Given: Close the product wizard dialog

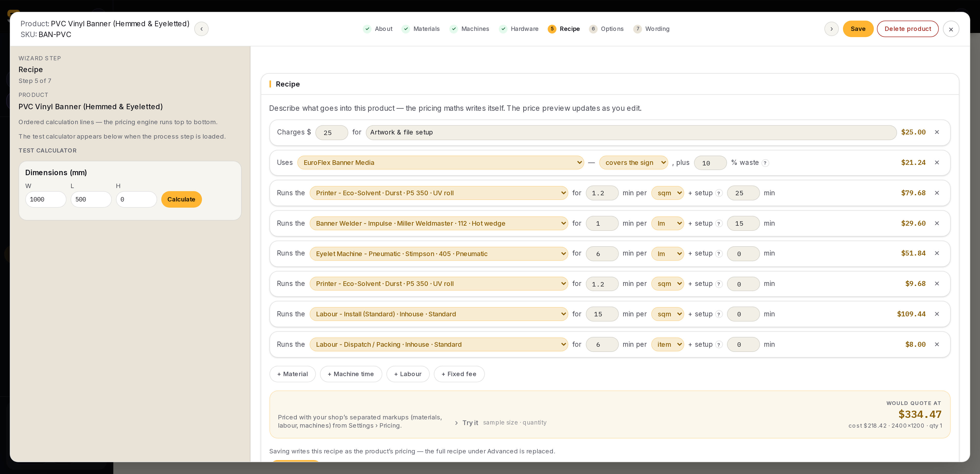Looking at the screenshot, I should point(951,29).
